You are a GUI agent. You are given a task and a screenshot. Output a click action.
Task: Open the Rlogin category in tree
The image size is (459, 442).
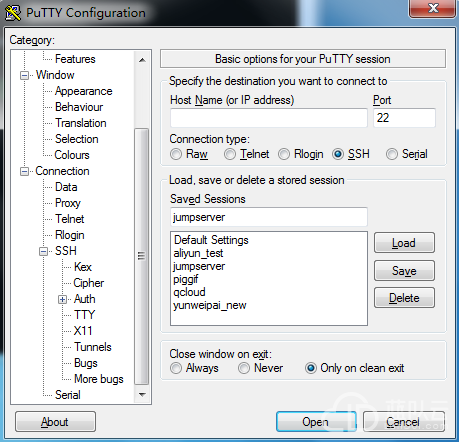pyautogui.click(x=70, y=235)
